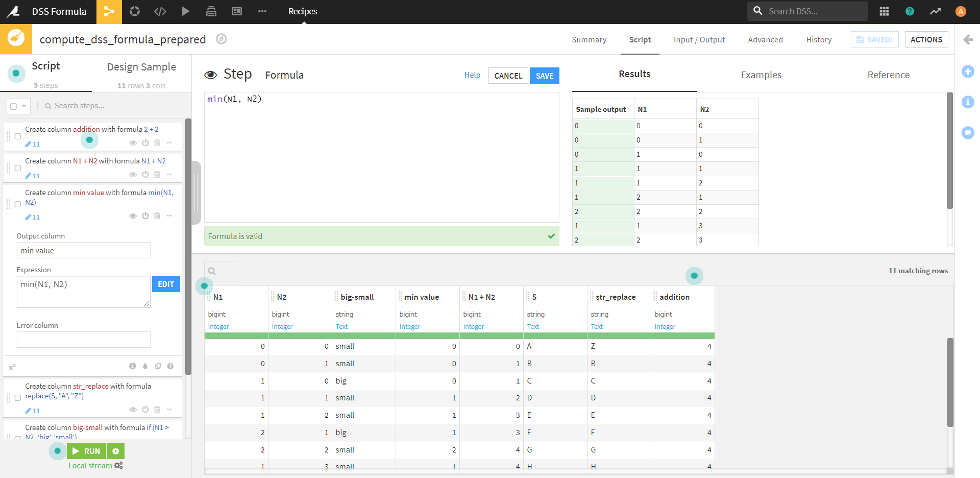The image size is (980, 478).
Task: Click the Error column input field
Action: 83,339
